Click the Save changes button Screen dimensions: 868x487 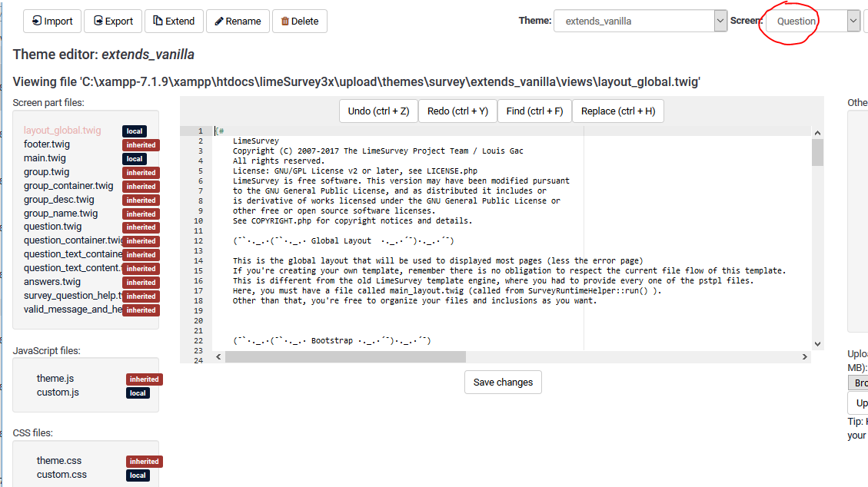tap(504, 383)
